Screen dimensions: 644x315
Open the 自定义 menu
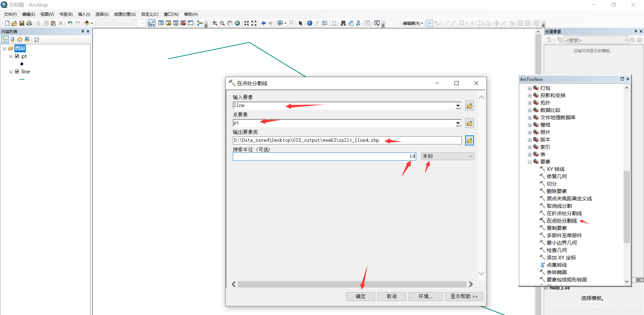click(x=150, y=14)
